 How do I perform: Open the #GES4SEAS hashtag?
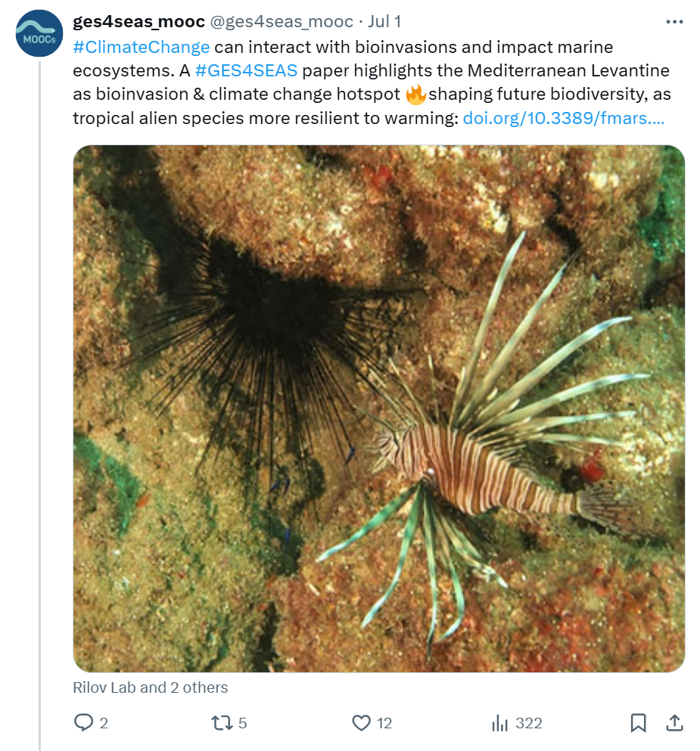(x=246, y=71)
